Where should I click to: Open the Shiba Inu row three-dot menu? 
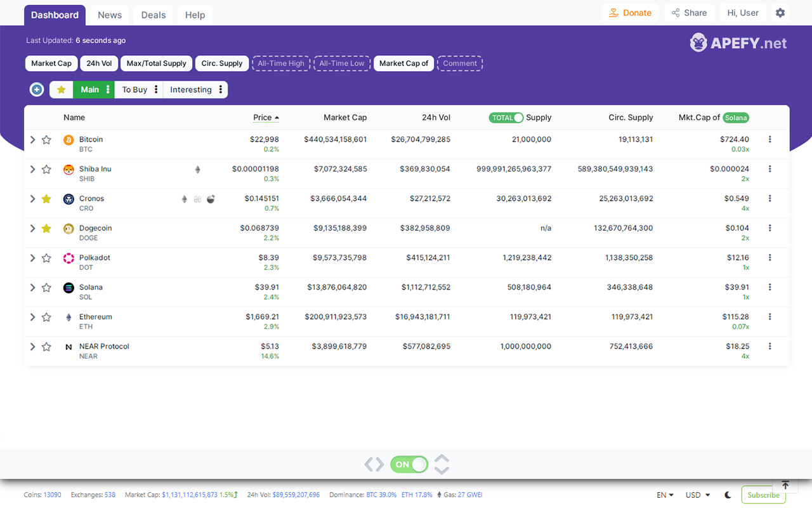770,169
